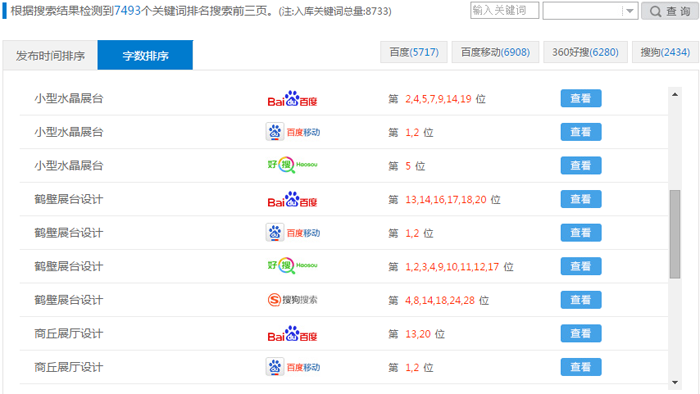Click Haosou logo in 鹤壁展台设计 row

tap(292, 266)
